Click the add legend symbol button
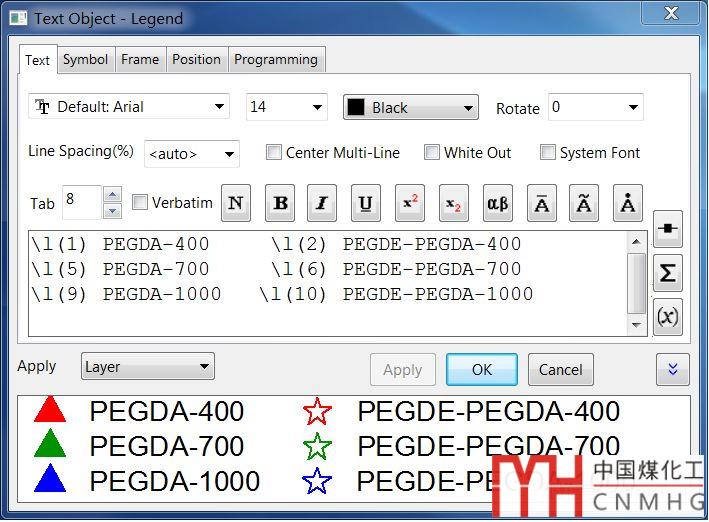 [x=668, y=229]
